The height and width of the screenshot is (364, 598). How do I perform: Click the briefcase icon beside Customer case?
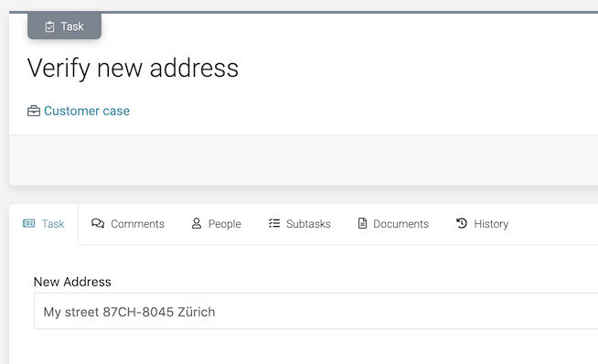click(x=34, y=111)
